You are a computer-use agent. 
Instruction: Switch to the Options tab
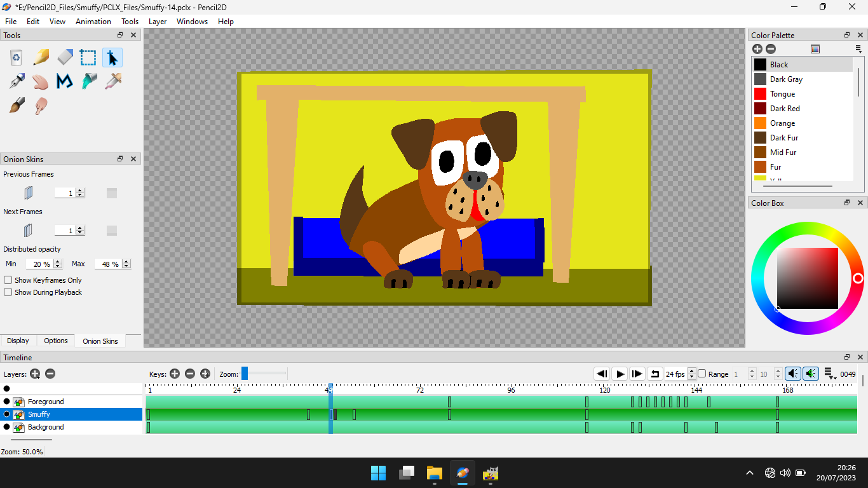point(56,341)
